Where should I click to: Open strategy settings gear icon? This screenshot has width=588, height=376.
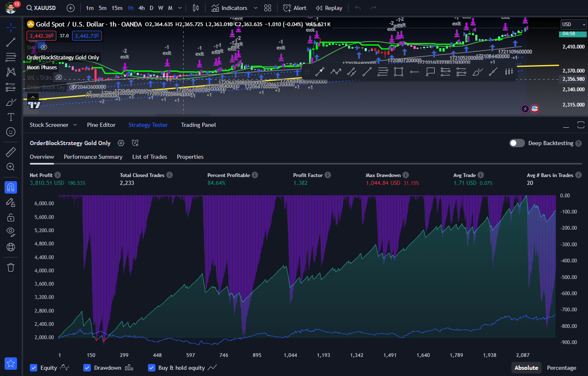point(121,143)
